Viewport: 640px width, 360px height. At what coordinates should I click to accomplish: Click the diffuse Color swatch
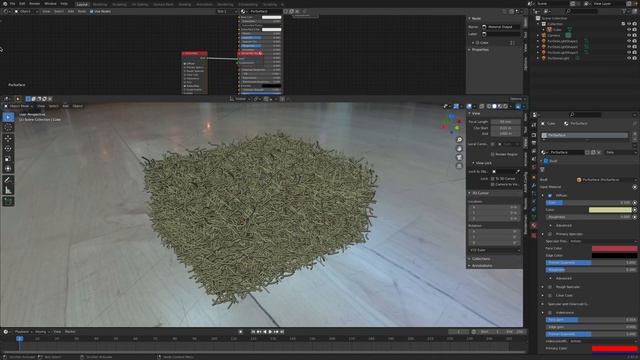pos(610,210)
